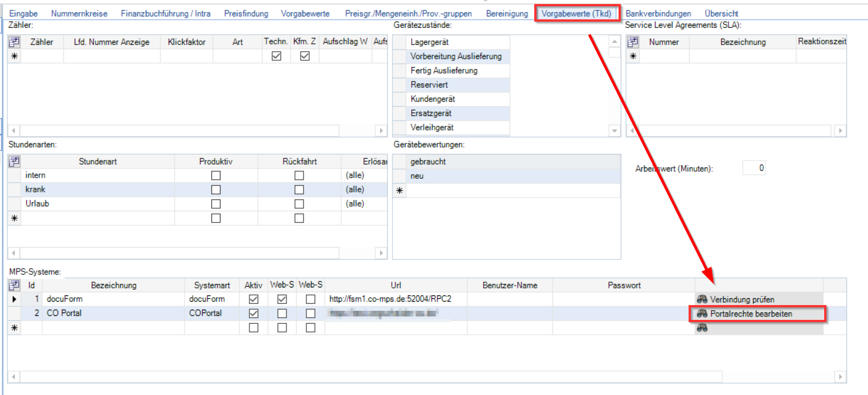Click new-row asterisk in Stundenarten table

(14, 219)
